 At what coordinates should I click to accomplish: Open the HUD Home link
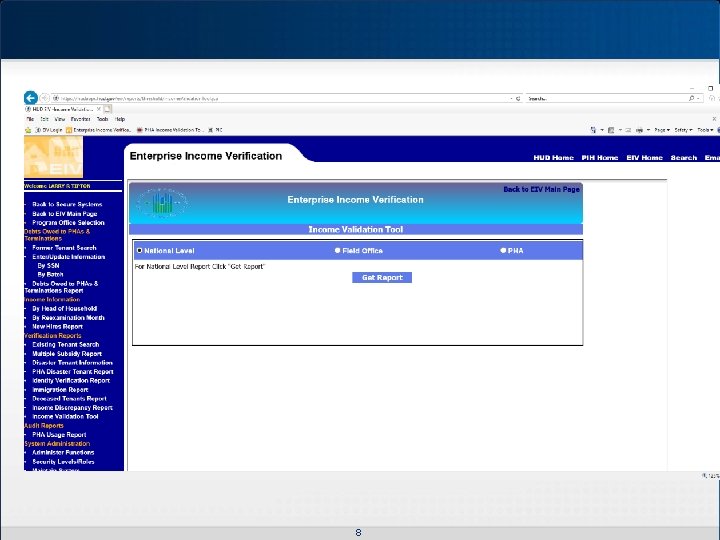tap(553, 158)
